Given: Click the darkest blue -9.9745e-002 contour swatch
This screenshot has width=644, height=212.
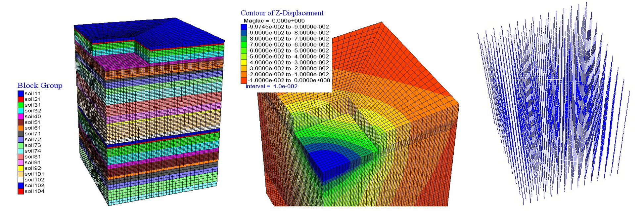Looking at the screenshot, I should pos(244,27).
